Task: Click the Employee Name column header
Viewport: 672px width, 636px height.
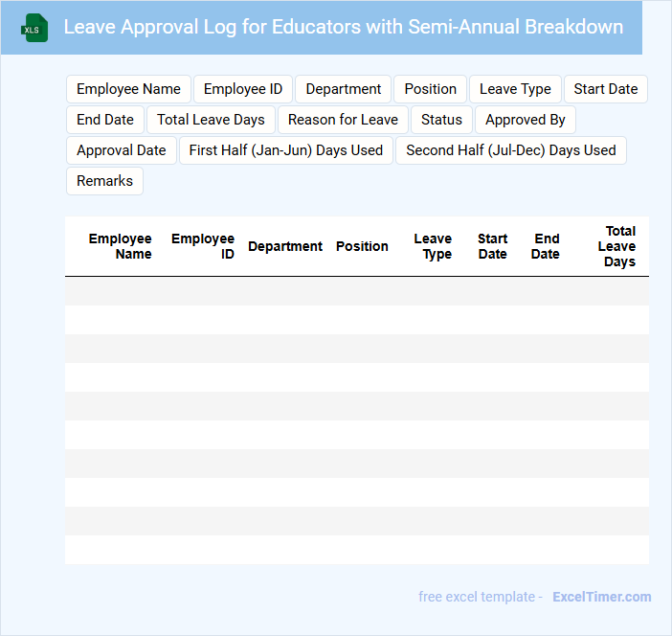Action: tap(122, 246)
